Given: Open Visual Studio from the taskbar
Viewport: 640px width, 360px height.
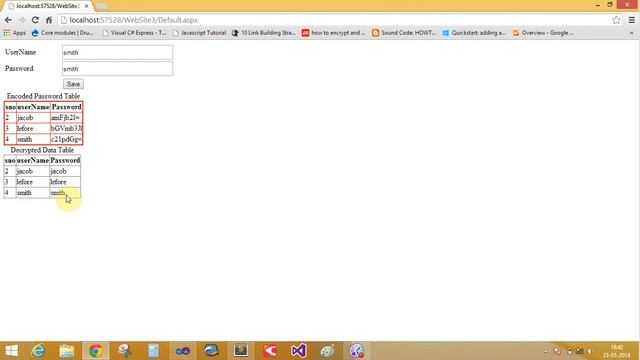Looking at the screenshot, I should click(298, 351).
